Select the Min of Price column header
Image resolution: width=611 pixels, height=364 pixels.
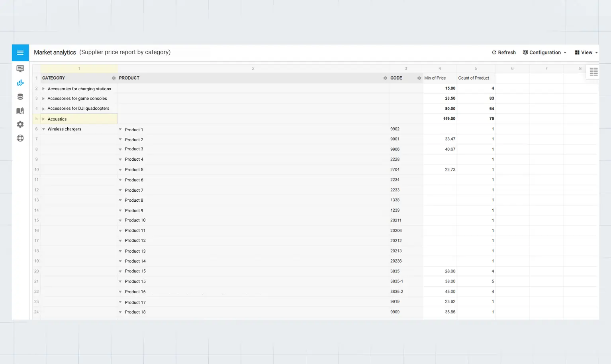pos(435,78)
